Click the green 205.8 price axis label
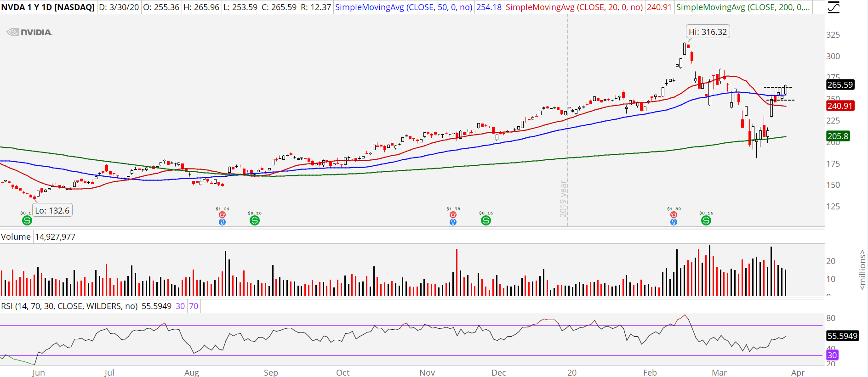868x377 pixels. click(x=838, y=136)
